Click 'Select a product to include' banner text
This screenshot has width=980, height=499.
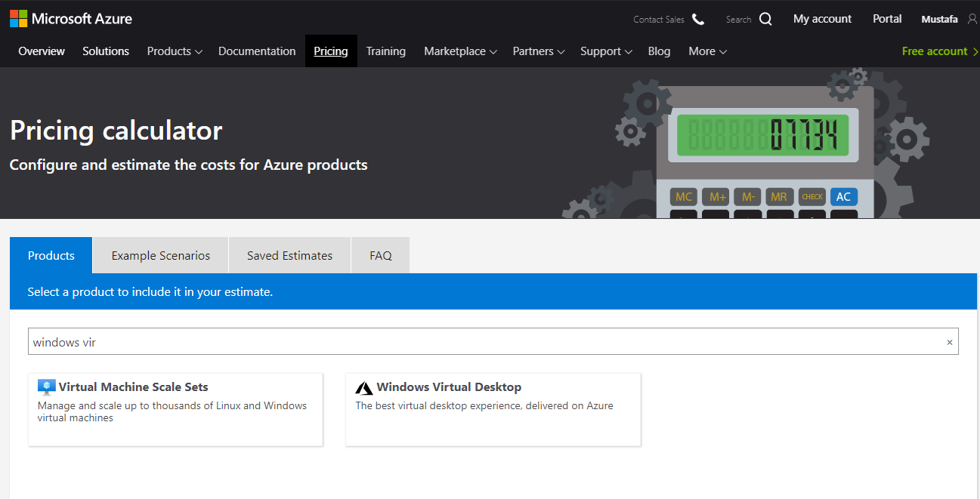(150, 291)
